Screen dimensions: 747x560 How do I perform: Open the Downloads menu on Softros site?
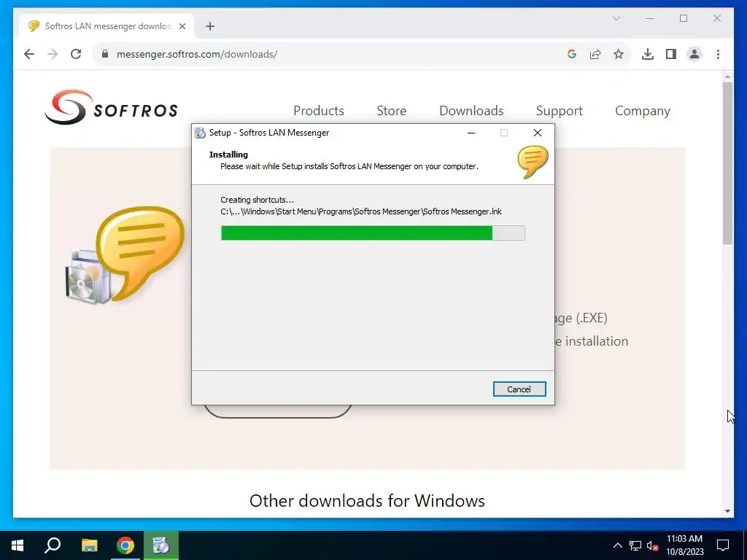[471, 111]
